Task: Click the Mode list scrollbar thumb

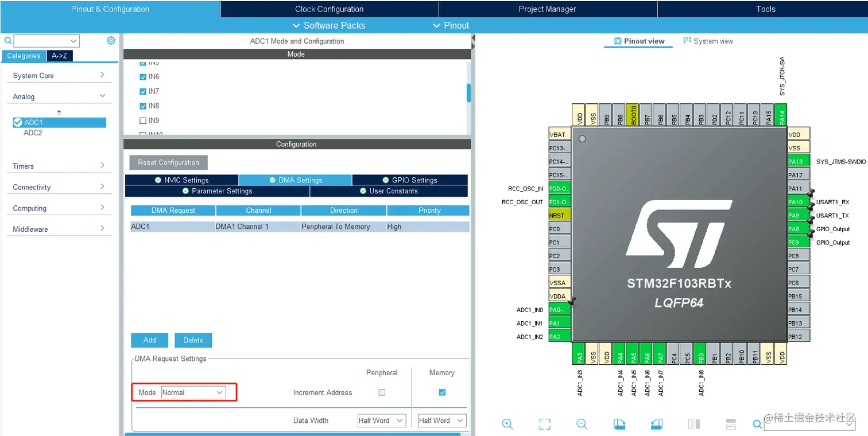Action: 468,93
